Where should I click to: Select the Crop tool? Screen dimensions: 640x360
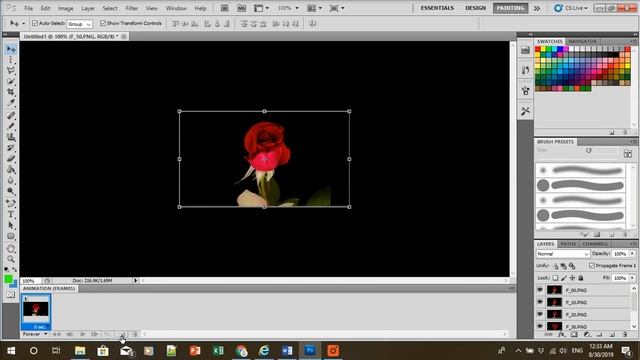point(11,91)
